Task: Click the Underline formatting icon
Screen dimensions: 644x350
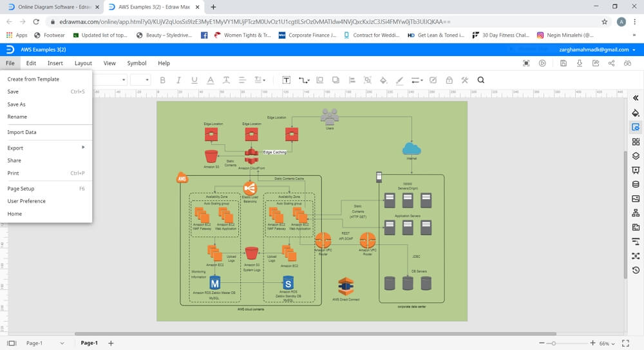Action: [194, 80]
